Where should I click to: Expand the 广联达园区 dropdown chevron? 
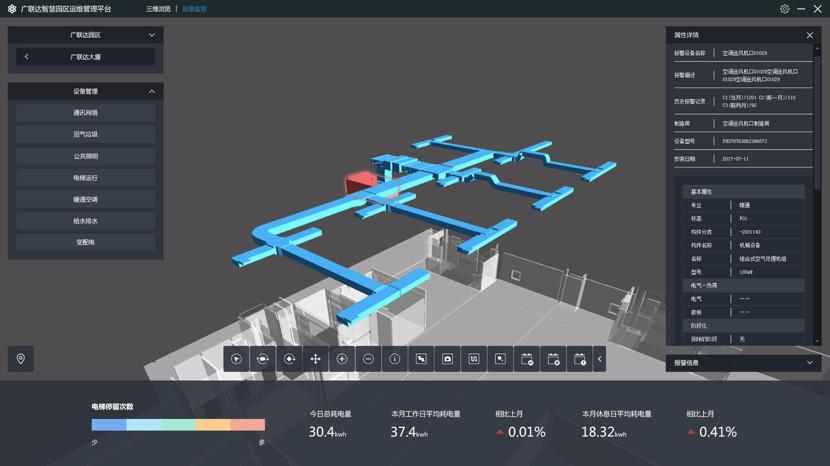coord(152,35)
